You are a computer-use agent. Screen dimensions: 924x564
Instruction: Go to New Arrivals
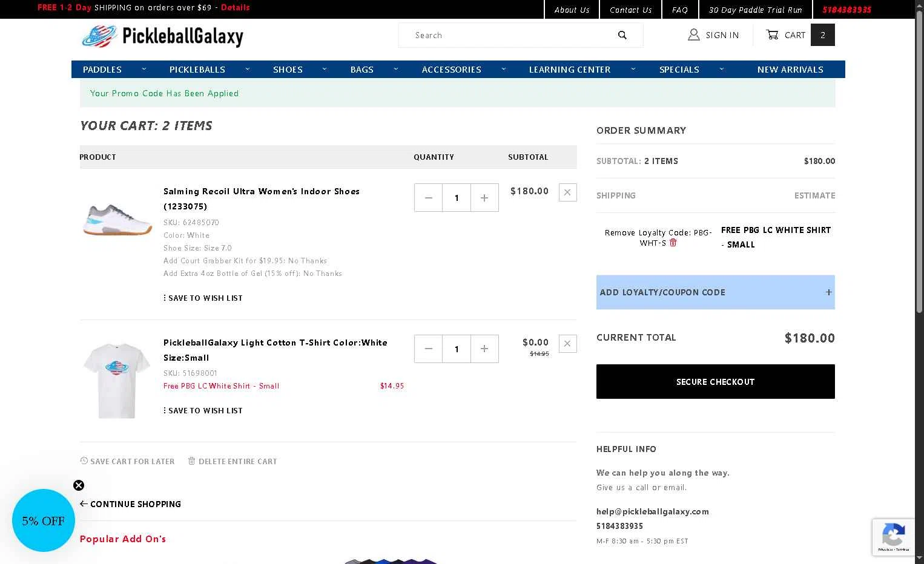[790, 70]
